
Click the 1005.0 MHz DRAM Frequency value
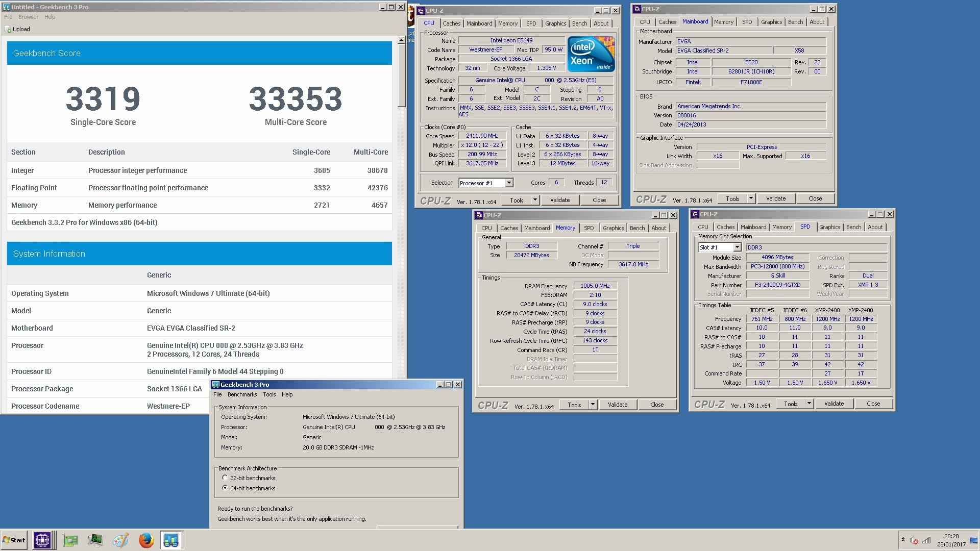click(595, 286)
